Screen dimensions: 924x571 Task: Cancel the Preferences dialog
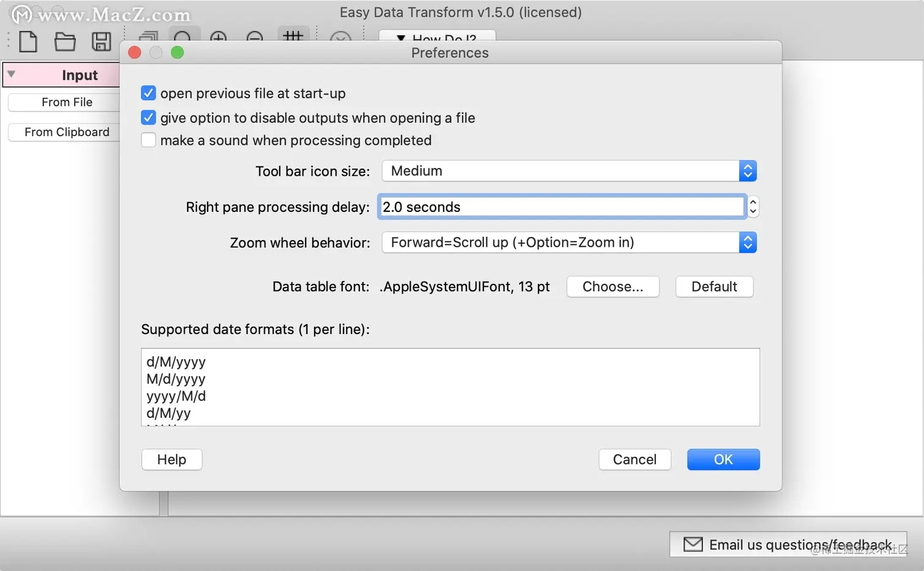pyautogui.click(x=635, y=459)
